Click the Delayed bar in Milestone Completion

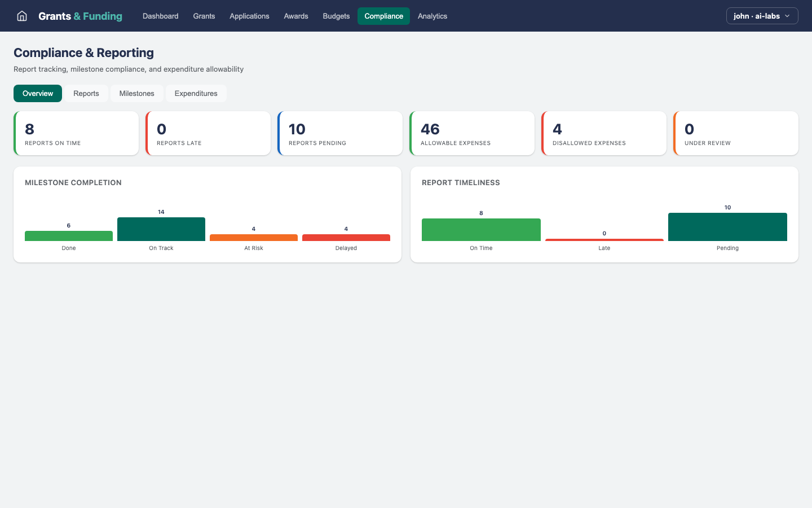click(x=346, y=237)
